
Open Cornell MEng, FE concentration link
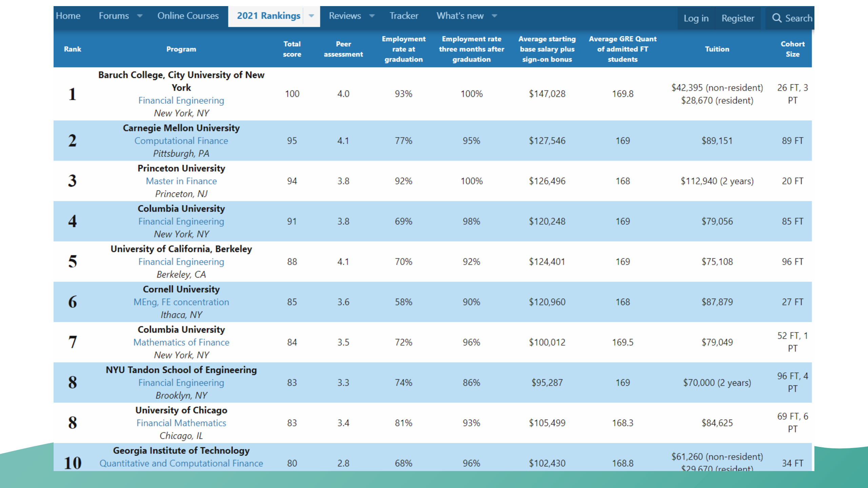(181, 302)
